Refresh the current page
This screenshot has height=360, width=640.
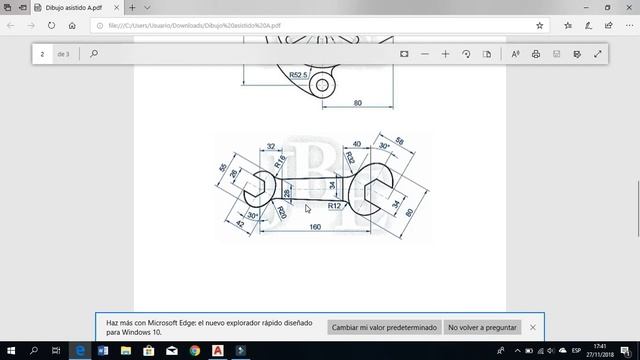pyautogui.click(x=51, y=25)
